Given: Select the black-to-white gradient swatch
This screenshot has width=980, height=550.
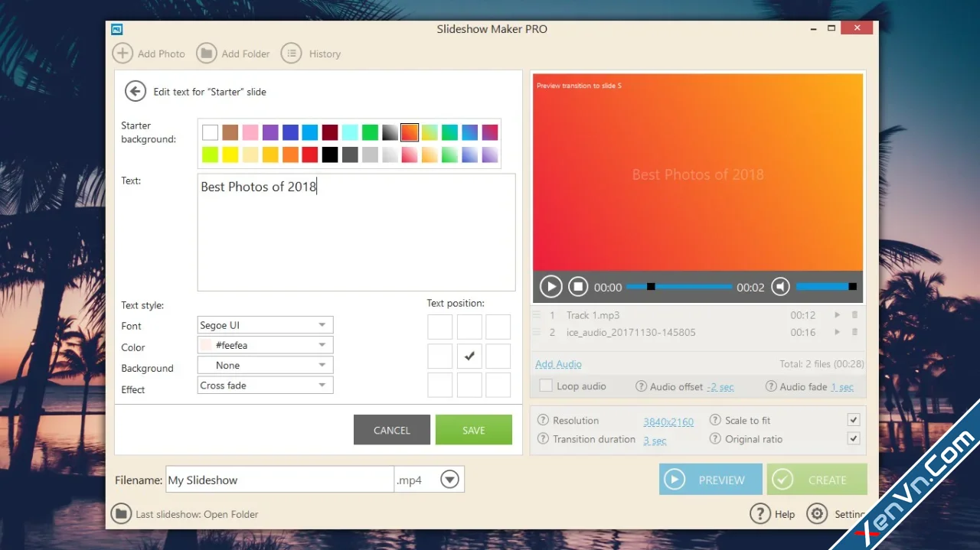Looking at the screenshot, I should click(390, 132).
